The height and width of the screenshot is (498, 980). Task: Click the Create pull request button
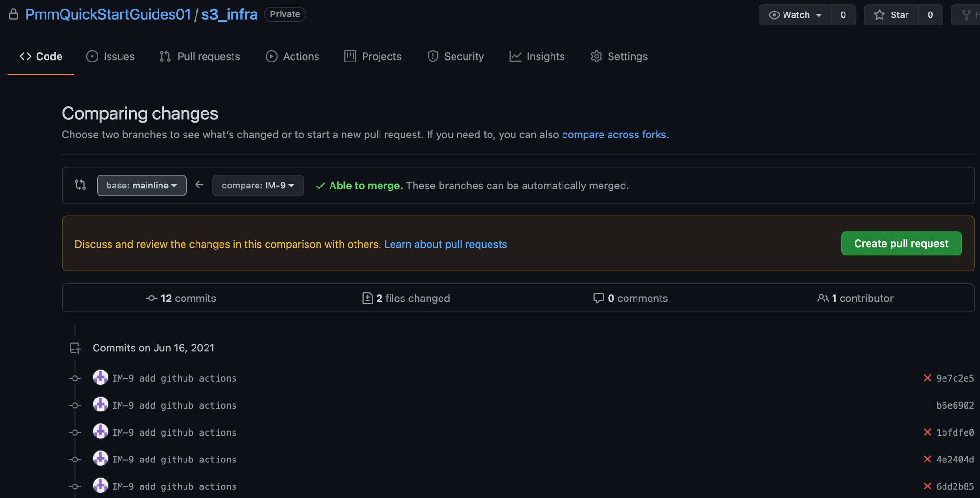(901, 243)
